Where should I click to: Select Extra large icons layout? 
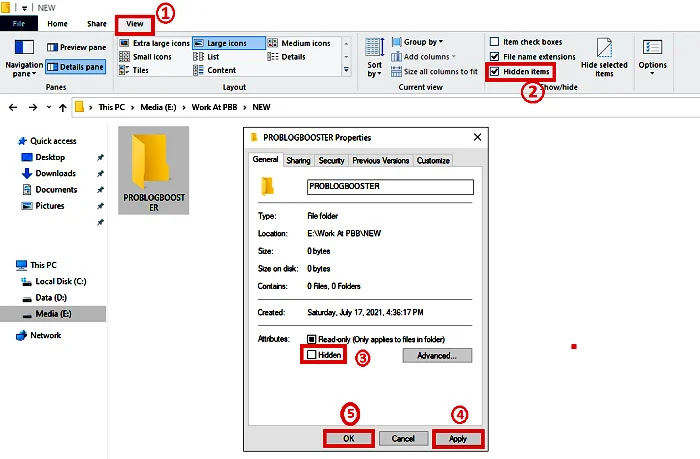pos(155,43)
